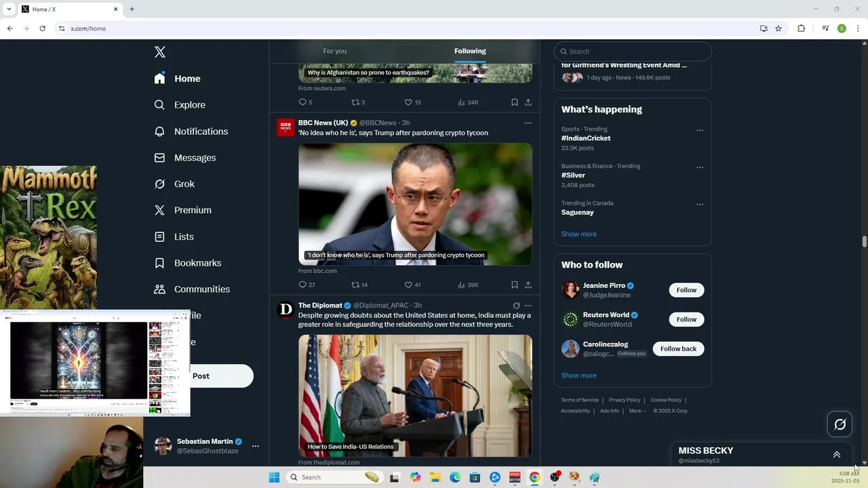This screenshot has width=868, height=488.
Task: Open Google Chrome from taskbar
Action: click(534, 477)
